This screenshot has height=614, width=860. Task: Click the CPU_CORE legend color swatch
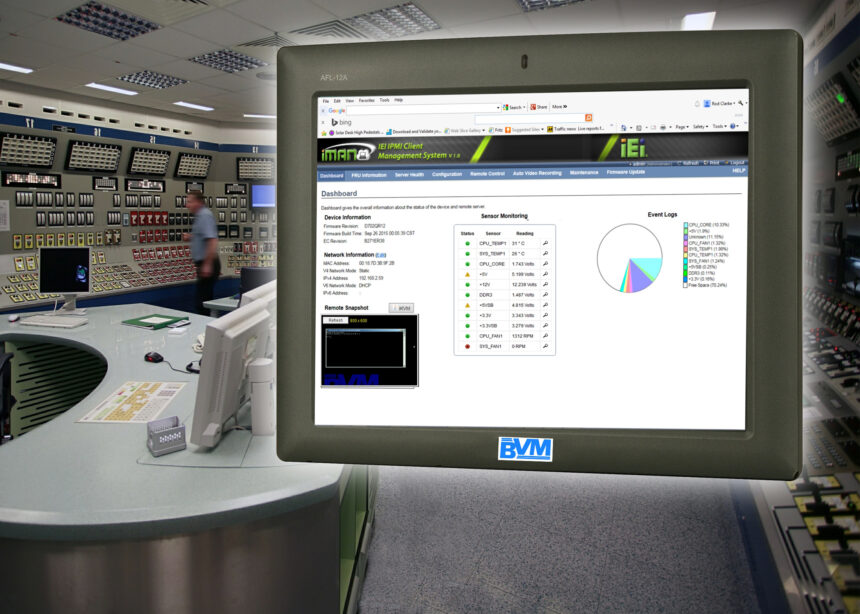(x=686, y=225)
